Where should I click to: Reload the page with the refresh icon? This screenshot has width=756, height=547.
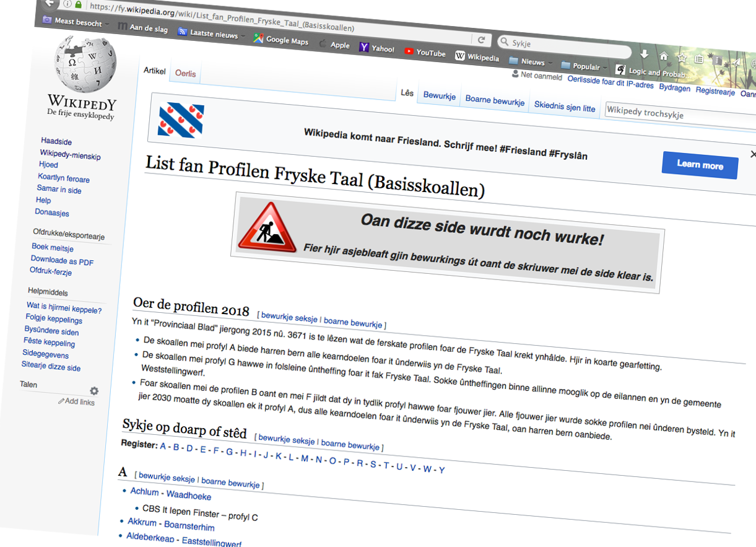482,40
